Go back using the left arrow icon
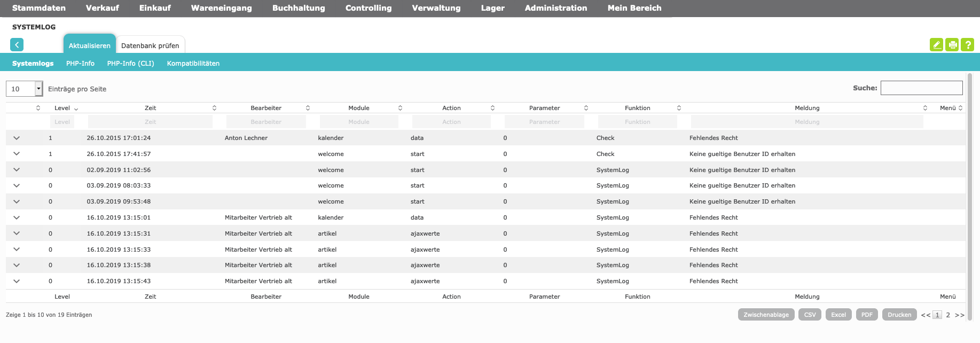This screenshot has width=980, height=343. point(17,45)
